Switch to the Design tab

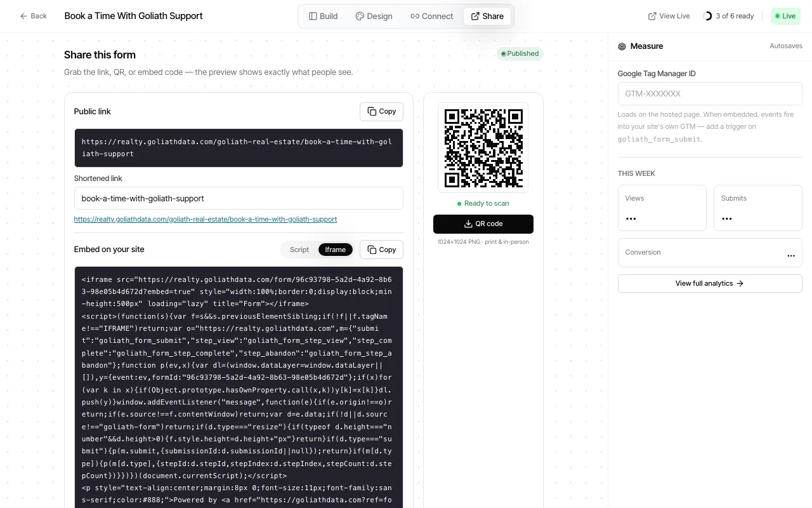coord(374,16)
